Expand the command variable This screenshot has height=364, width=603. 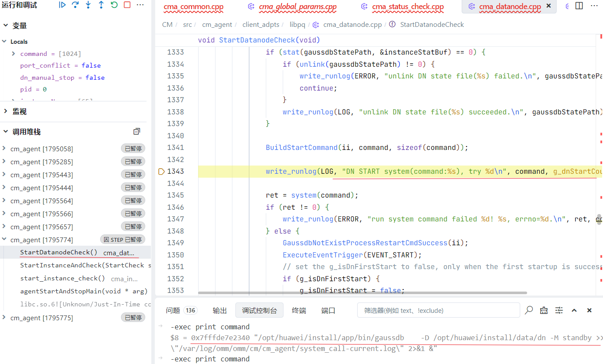pos(14,54)
